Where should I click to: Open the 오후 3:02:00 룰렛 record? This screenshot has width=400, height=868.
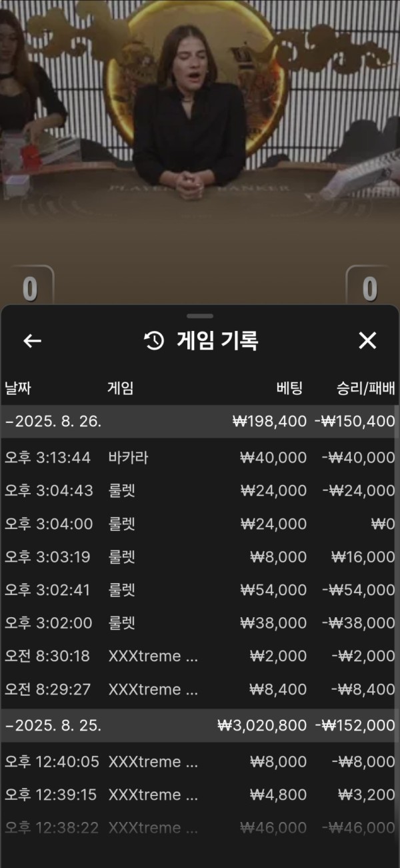point(200,623)
